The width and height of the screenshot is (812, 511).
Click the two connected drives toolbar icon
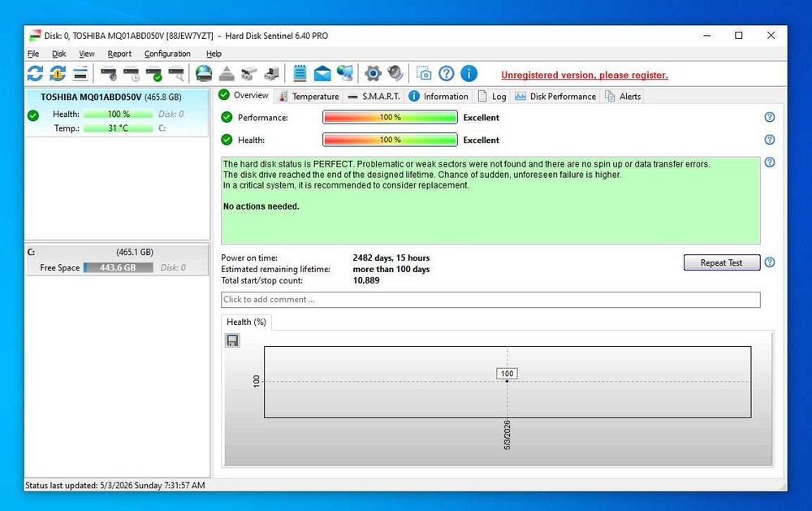(249, 74)
